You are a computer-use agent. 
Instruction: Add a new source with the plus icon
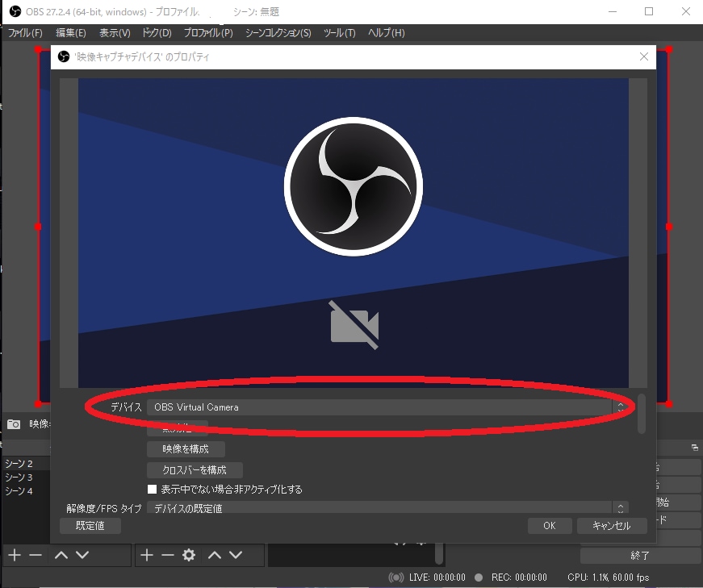pyautogui.click(x=147, y=555)
